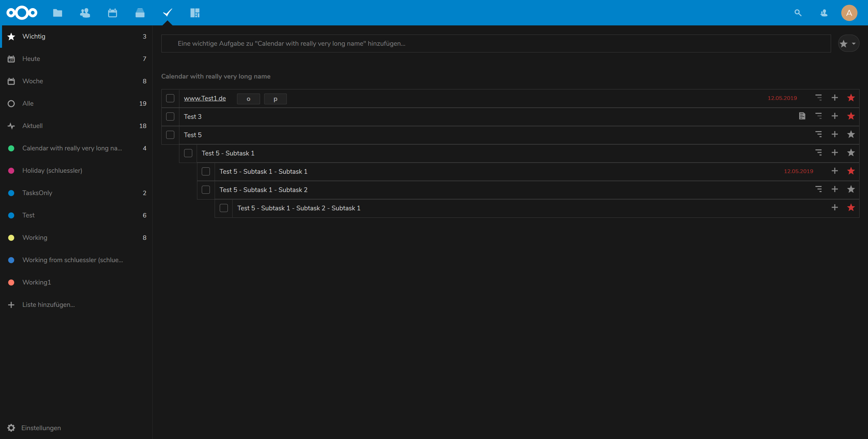The width and height of the screenshot is (868, 439).
Task: Click the Nextcloud logo
Action: point(22,13)
